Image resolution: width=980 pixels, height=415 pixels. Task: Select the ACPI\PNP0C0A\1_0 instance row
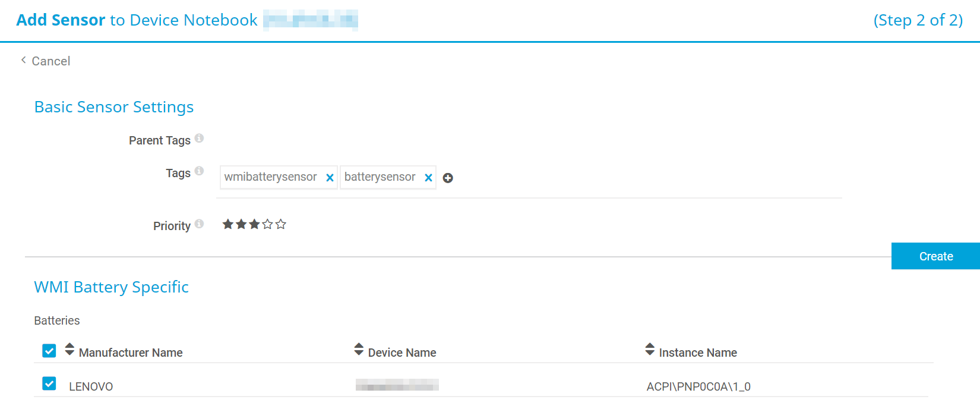(x=698, y=386)
